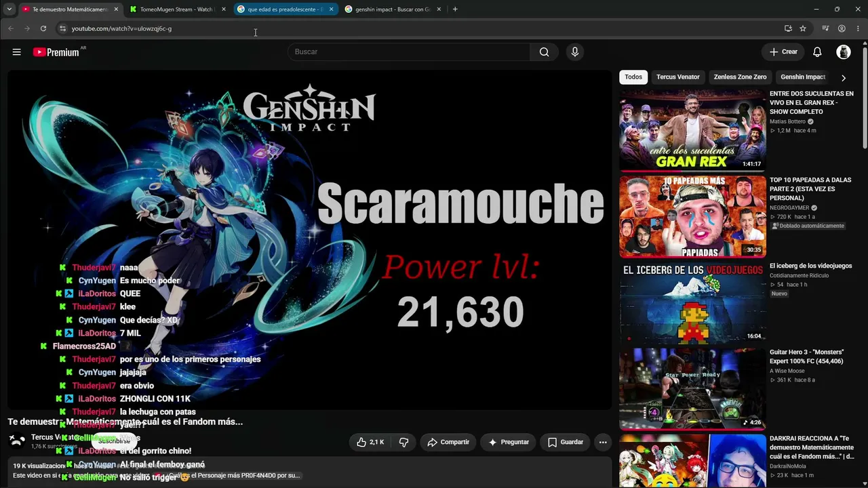Open the three-dot more actions menu
This screenshot has height=488, width=868.
coord(602,442)
